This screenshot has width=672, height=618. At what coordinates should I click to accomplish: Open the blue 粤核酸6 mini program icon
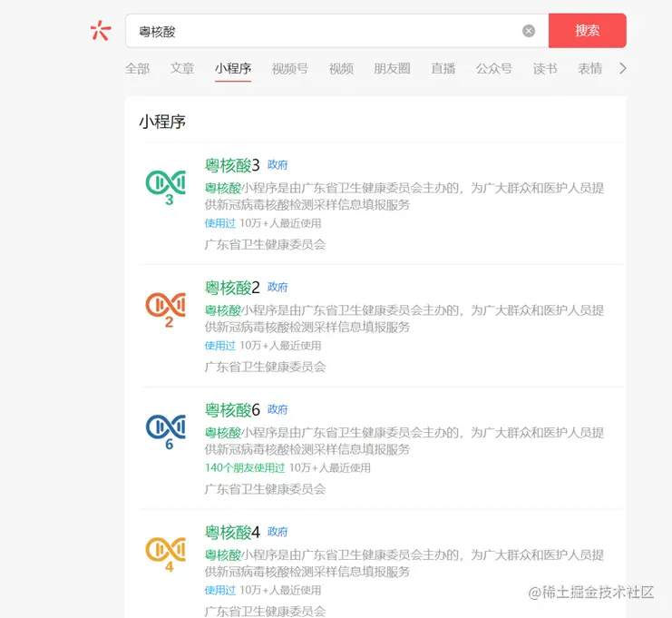(166, 432)
